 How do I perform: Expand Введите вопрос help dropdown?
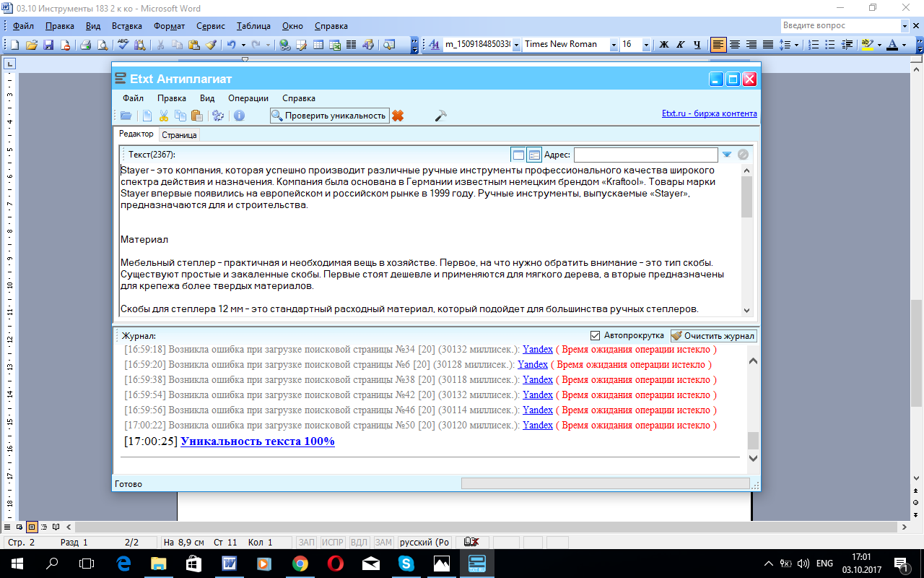(905, 26)
